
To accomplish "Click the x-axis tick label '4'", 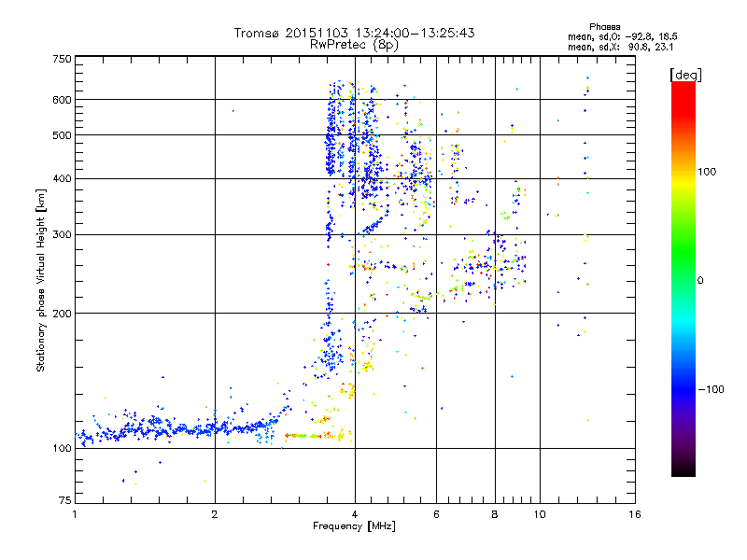I will point(355,514).
